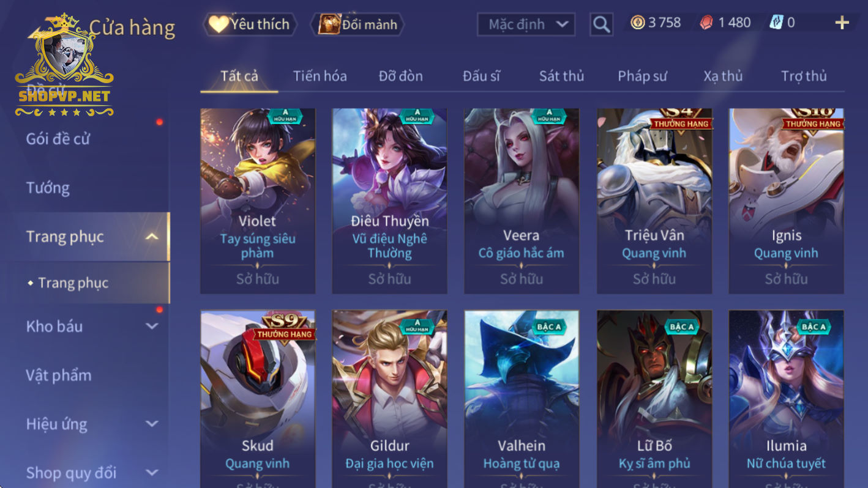Expand the Shop quy đổi section
This screenshot has height=488, width=868.
tap(152, 473)
